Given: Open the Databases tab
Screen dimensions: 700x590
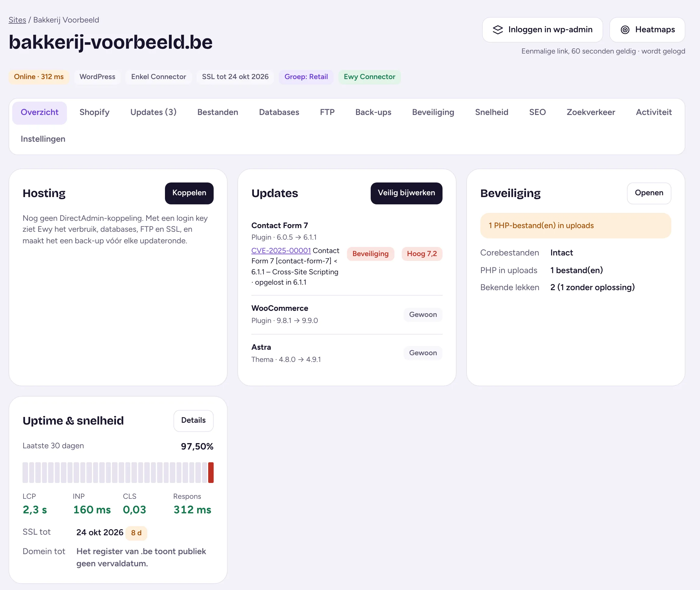Looking at the screenshot, I should tap(279, 113).
